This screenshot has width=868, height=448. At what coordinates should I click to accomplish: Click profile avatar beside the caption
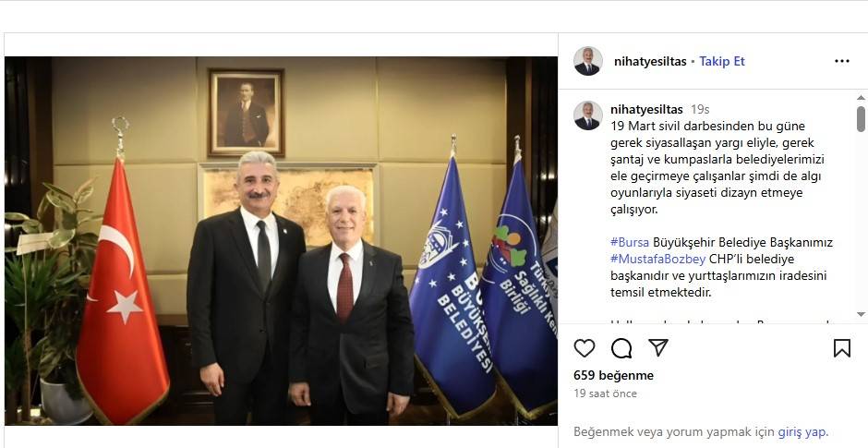(x=588, y=115)
